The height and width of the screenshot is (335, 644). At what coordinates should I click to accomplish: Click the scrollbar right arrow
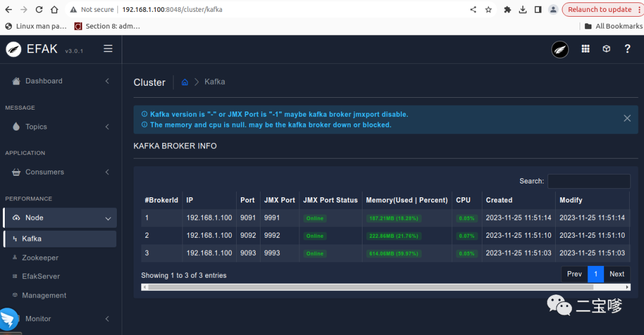627,287
